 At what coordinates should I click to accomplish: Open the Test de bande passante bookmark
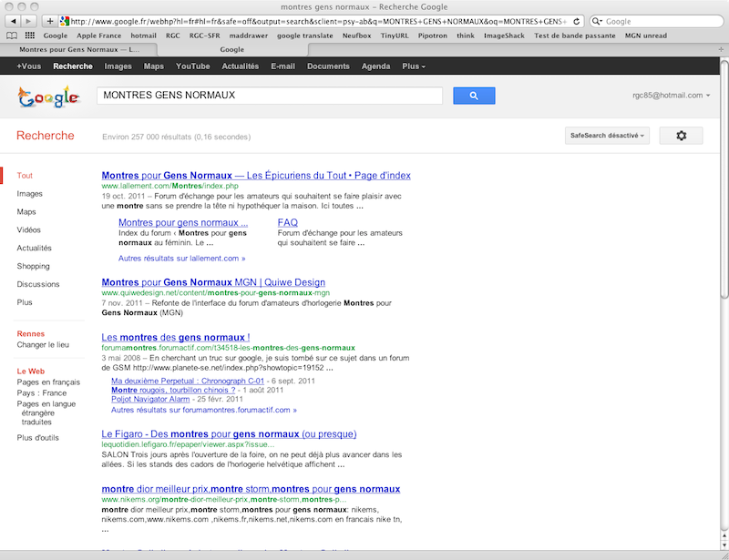point(575,36)
